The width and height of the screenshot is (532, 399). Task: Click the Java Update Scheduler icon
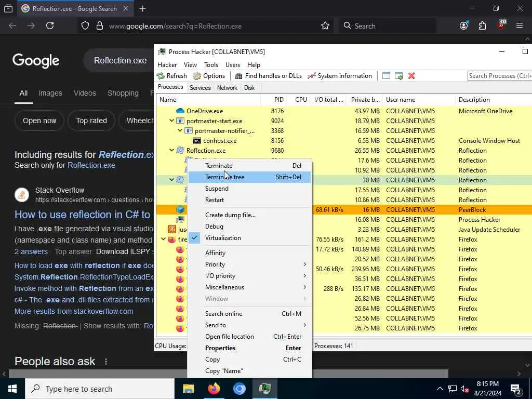171,229
